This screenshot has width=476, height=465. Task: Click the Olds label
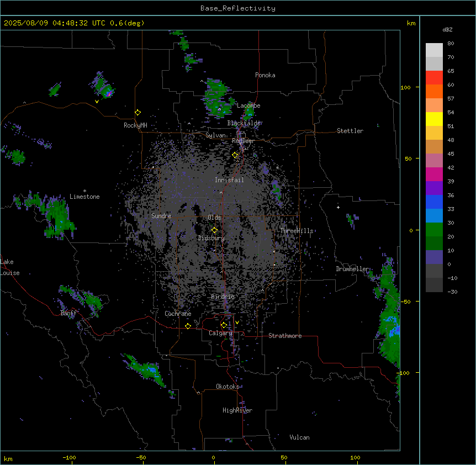coord(214,218)
